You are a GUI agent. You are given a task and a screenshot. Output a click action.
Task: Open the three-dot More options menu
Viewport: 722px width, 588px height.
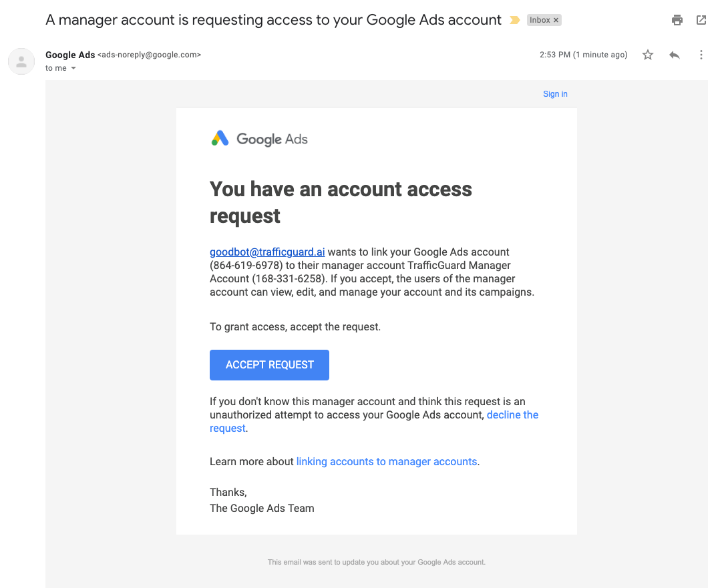[x=701, y=55]
